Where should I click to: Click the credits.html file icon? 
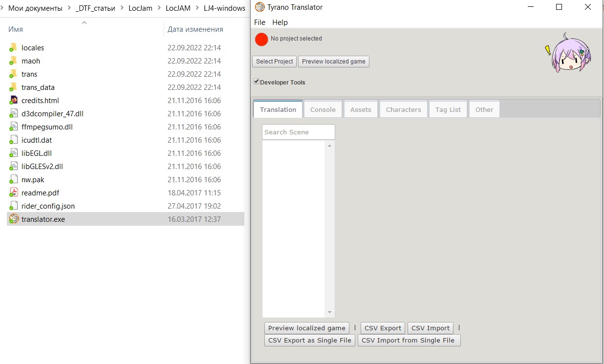tap(14, 100)
